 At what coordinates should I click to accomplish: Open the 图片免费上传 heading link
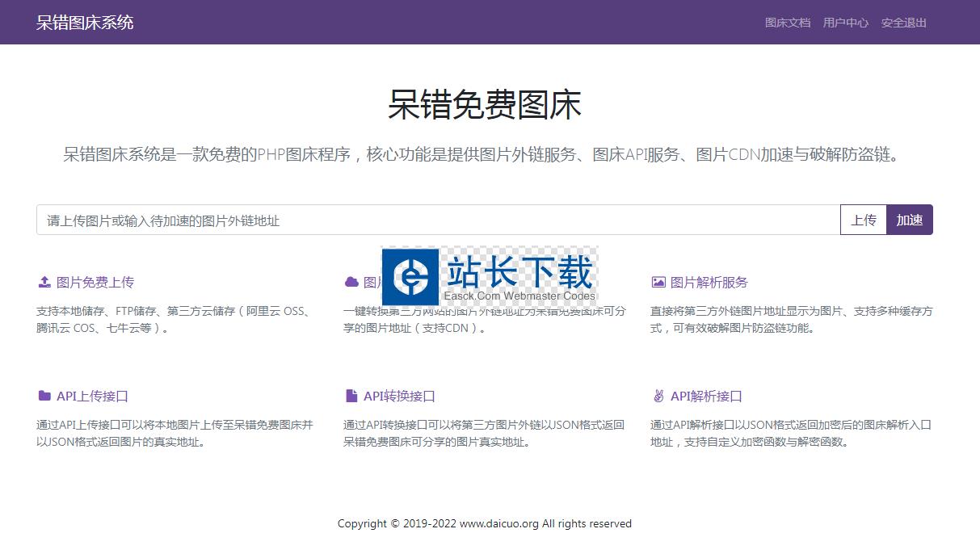pos(95,282)
